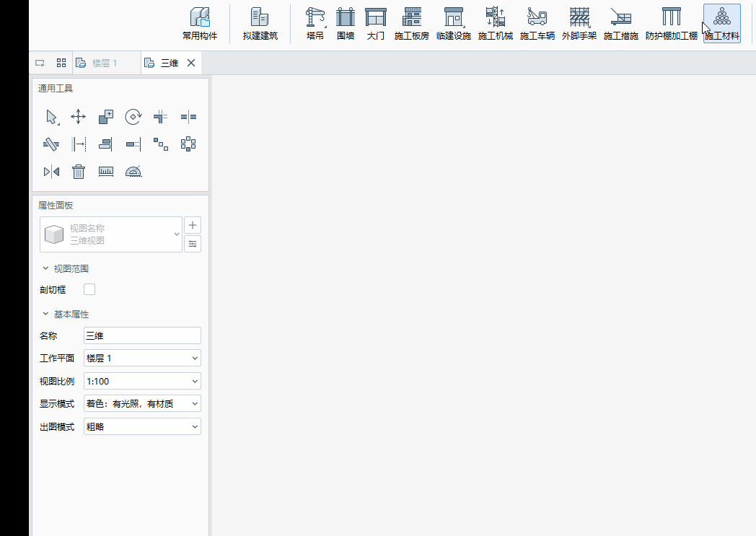Select the 围墙 fence wall tool
The height and width of the screenshot is (536, 756).
(346, 23)
